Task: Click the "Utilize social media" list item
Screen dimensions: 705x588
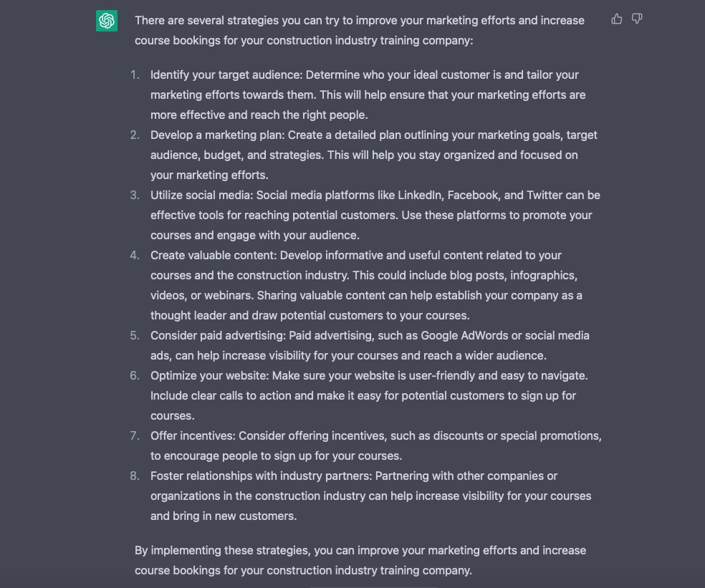Action: point(375,215)
